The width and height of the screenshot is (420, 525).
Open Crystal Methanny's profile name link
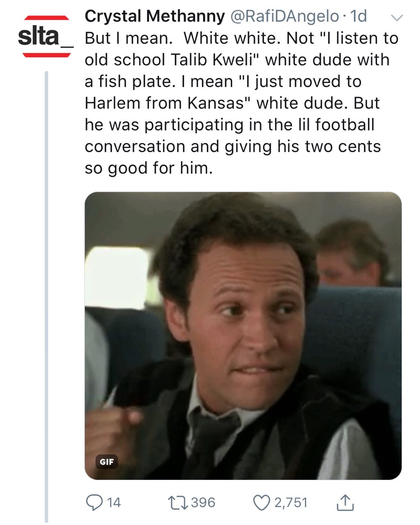[x=155, y=16]
